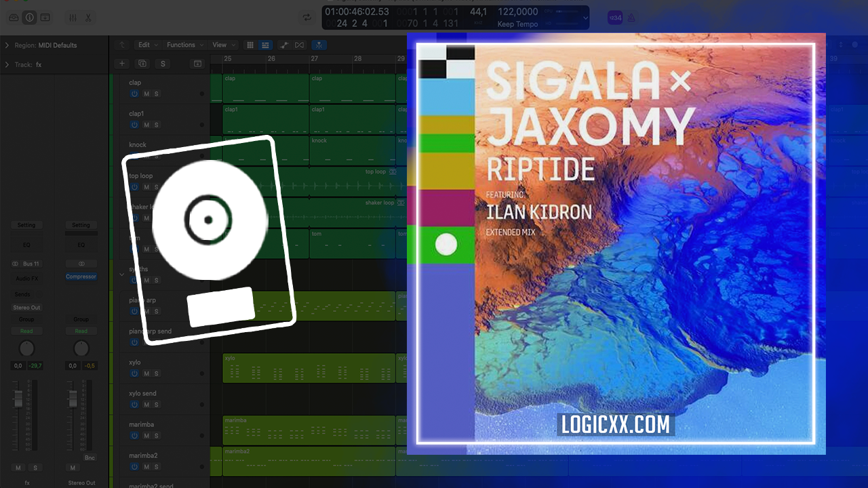Click the stereo link icon beside Bus 11
The width and height of the screenshot is (868, 488).
tap(15, 263)
